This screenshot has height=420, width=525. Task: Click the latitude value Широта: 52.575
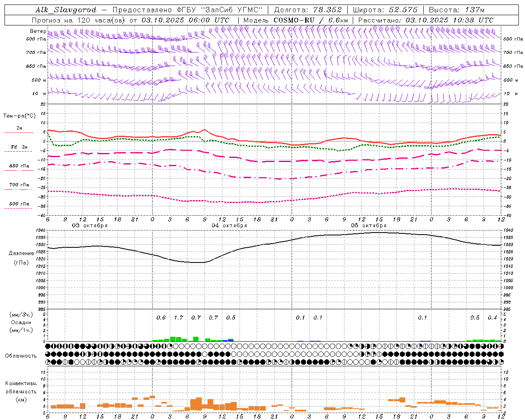385,10
